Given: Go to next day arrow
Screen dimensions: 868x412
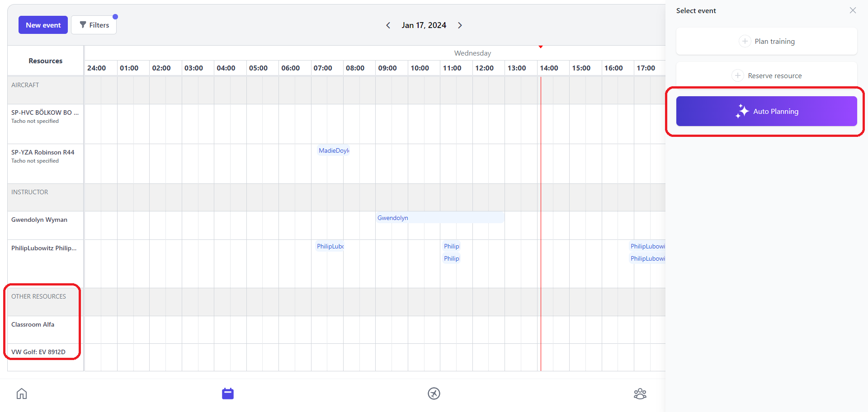Looking at the screenshot, I should pos(460,25).
